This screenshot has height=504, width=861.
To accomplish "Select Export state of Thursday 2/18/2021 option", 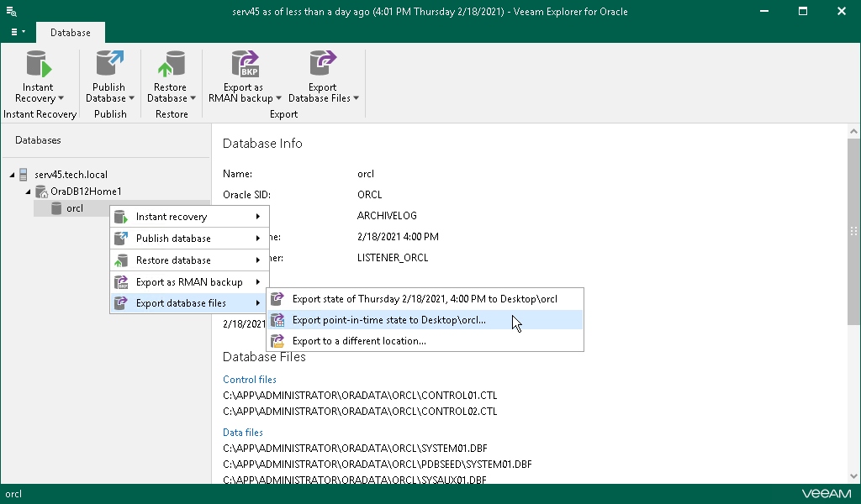I will (425, 299).
